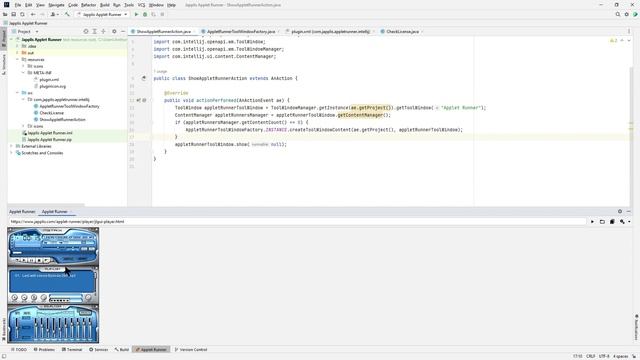Open the File menu

pos(18,5)
